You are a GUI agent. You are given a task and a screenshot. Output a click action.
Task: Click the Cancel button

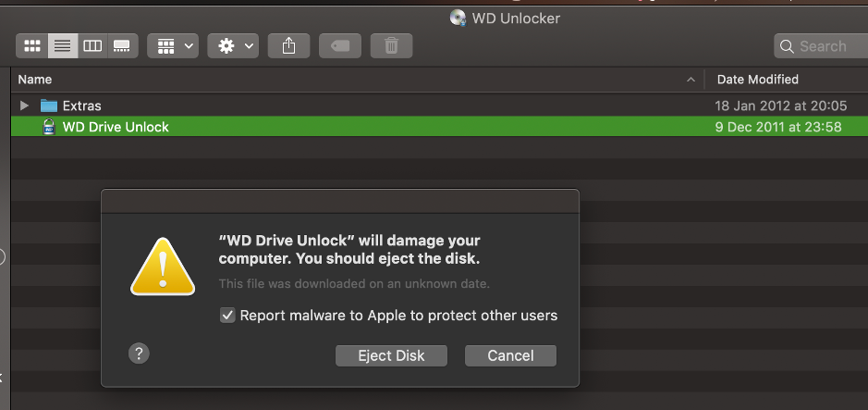[x=510, y=355]
